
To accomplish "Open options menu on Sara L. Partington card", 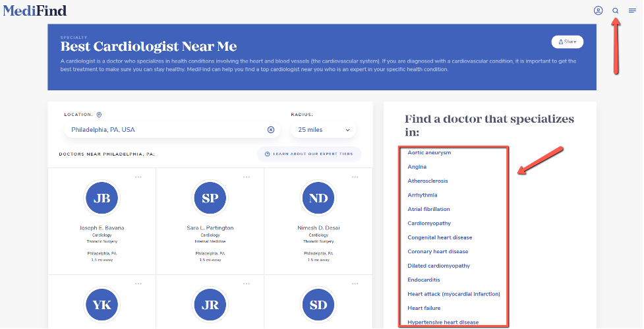I will coord(247,177).
